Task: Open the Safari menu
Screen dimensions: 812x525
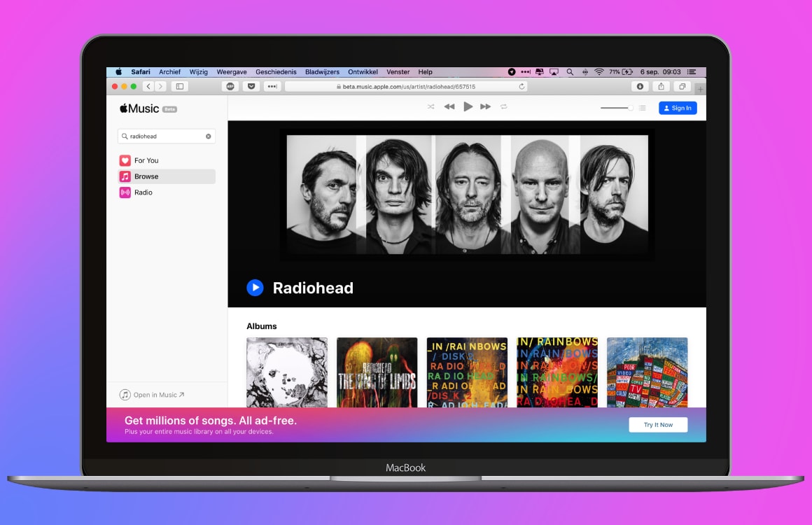Action: (140, 72)
